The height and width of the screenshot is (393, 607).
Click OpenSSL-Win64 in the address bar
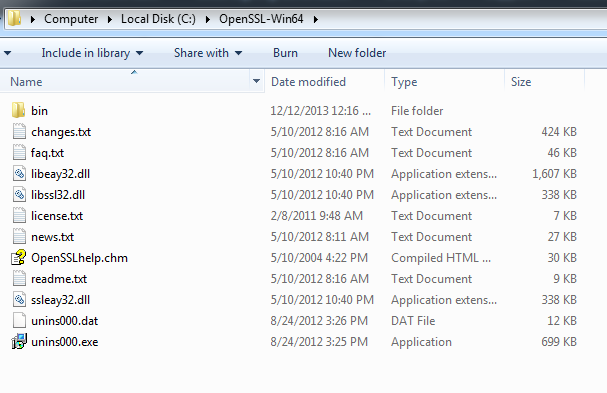coord(261,19)
